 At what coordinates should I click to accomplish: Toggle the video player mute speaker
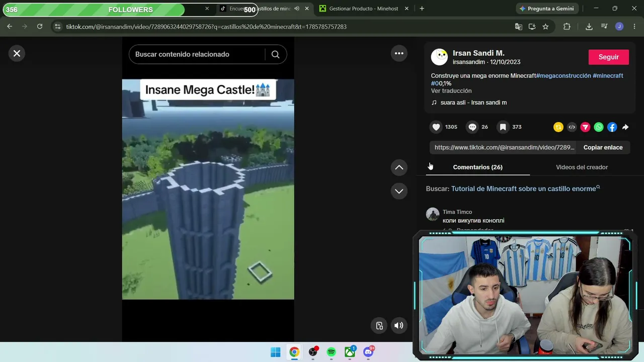point(398,325)
